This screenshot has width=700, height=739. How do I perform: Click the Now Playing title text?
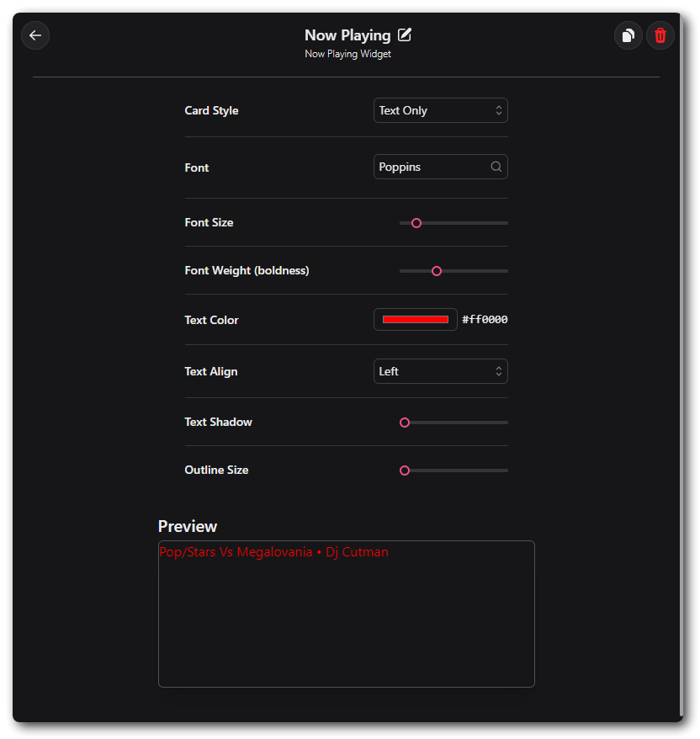coord(347,35)
